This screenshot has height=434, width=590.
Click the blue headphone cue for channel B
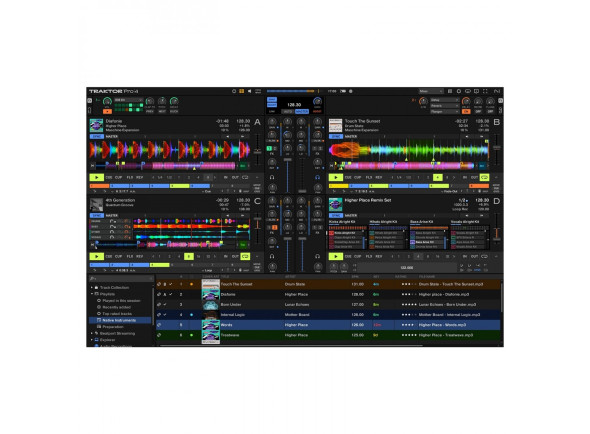[x=317, y=177]
